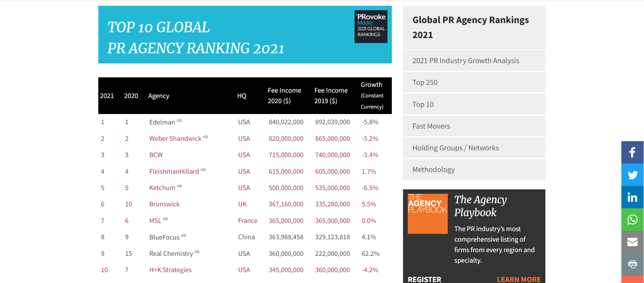Viewport: 644px width, 283px height.
Task: Click the REGISTER link in the Playbook ad
Action: click(x=424, y=279)
